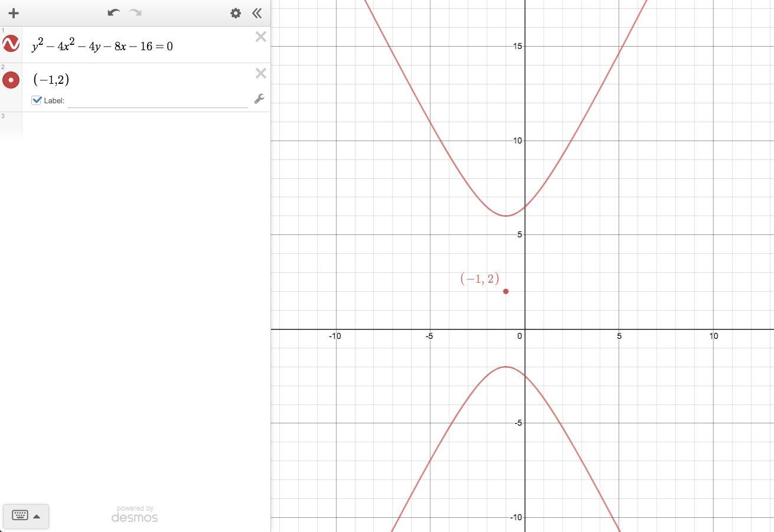This screenshot has width=774, height=532.
Task: Click the y-axis label 15
Action: click(x=517, y=46)
